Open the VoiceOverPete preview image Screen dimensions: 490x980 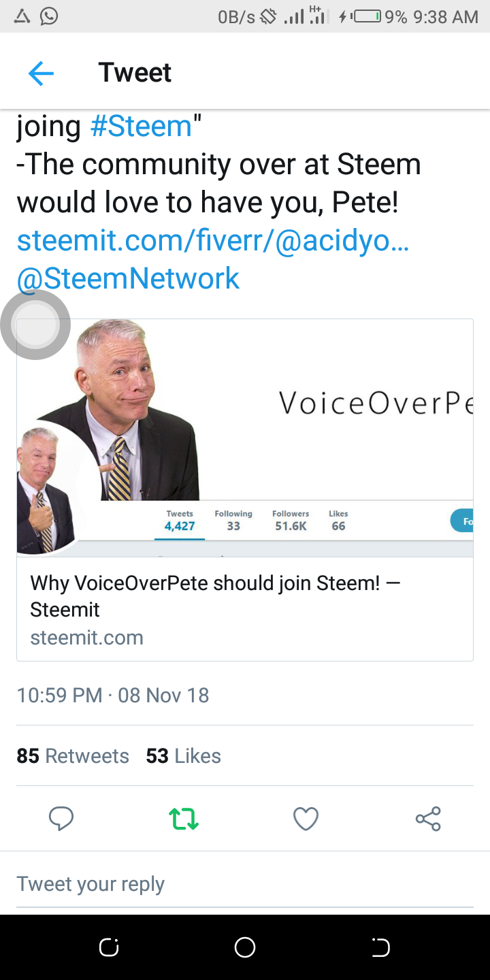coord(245,438)
